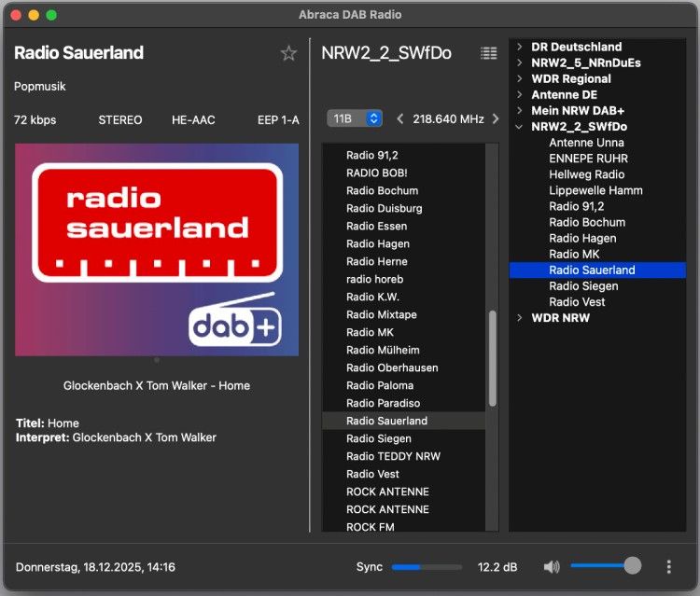The width and height of the screenshot is (700, 596).
Task: Click the Radio Sauerland slideshow image
Action: coord(157,249)
